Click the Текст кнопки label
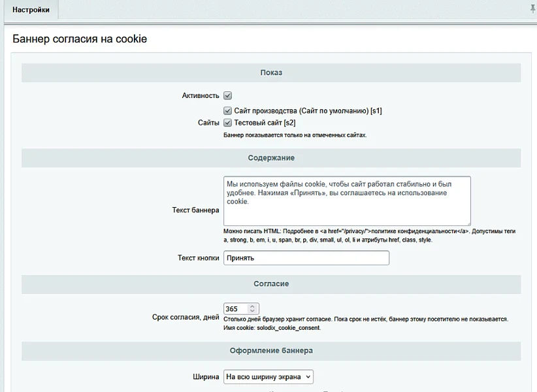This screenshot has width=537, height=392. click(199, 258)
